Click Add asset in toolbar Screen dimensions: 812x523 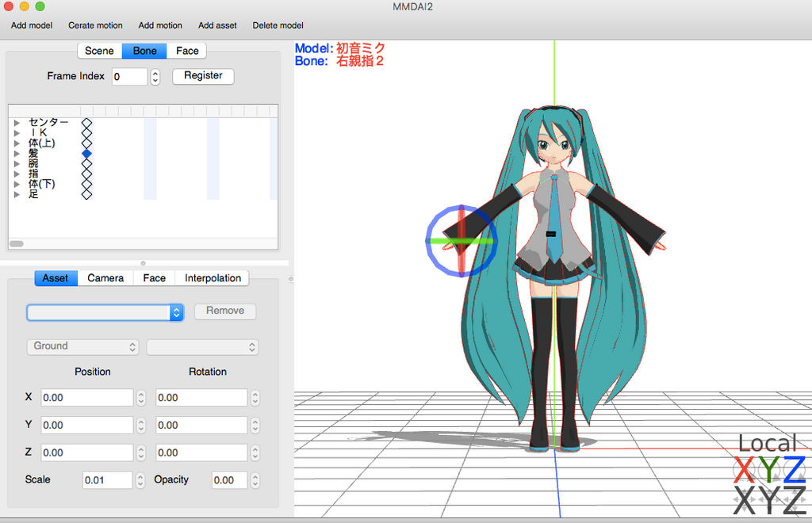pos(217,25)
